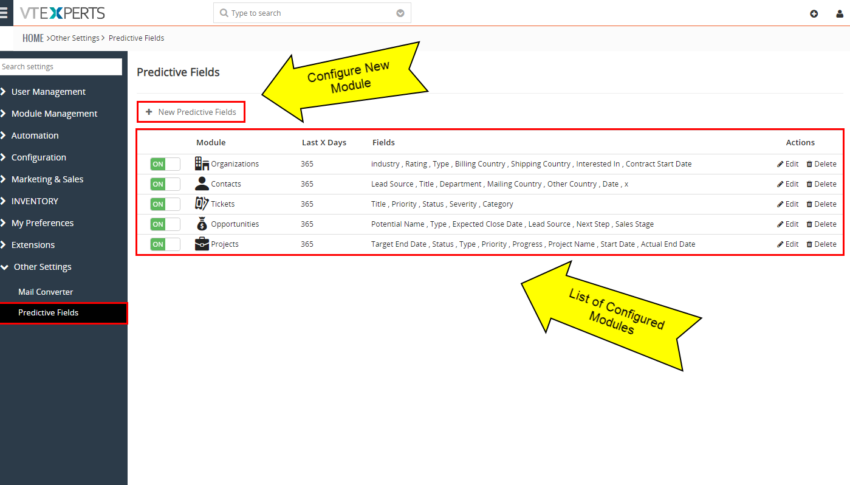The height and width of the screenshot is (485, 850).
Task: Delete the Opportunities configuration
Action: [821, 224]
